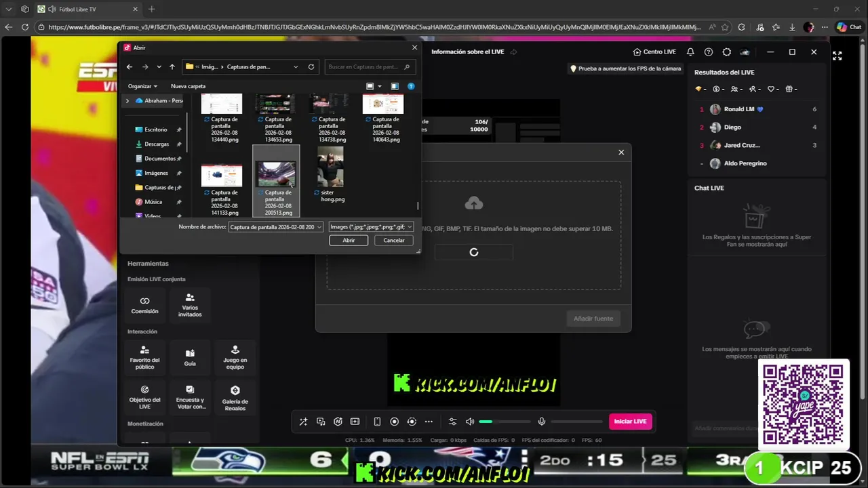This screenshot has width=868, height=488.
Task: Toggle the preview pane icon
Action: pyautogui.click(x=395, y=86)
